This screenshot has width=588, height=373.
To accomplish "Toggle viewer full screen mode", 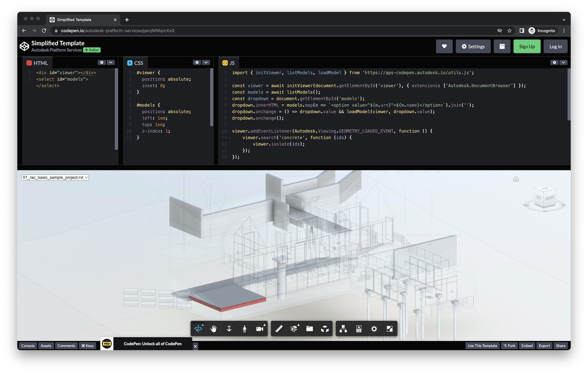I will [390, 329].
